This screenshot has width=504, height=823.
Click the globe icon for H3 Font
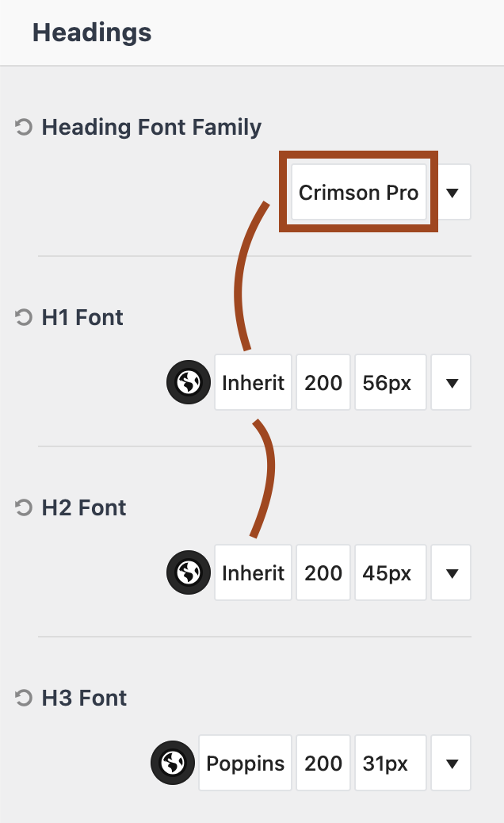pos(173,763)
